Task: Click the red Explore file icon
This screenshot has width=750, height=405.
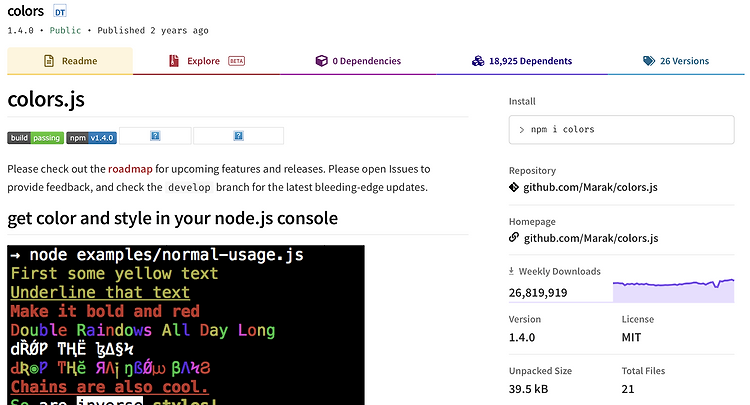Action: click(x=174, y=61)
